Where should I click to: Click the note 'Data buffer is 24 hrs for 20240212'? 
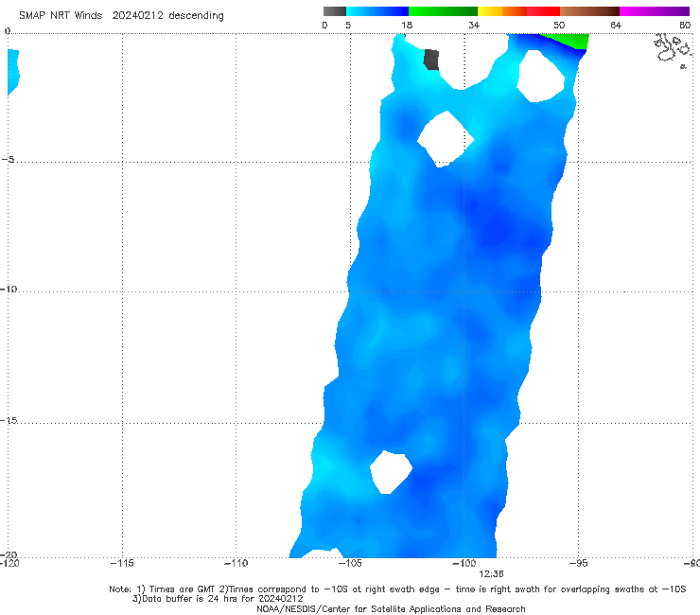point(218,599)
